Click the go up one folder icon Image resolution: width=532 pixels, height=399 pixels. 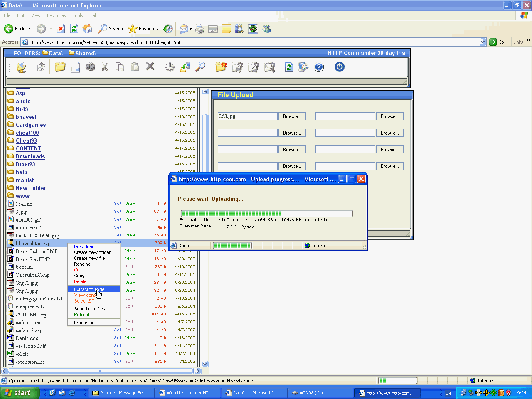pyautogui.click(x=41, y=67)
